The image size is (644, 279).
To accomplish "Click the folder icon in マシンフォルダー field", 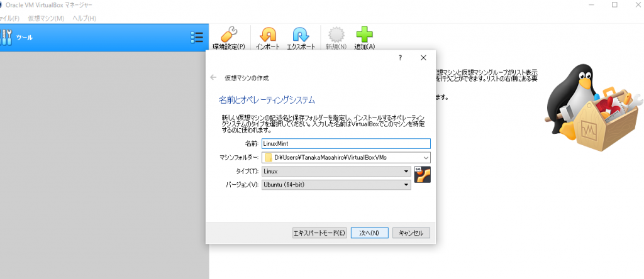I will point(269,157).
